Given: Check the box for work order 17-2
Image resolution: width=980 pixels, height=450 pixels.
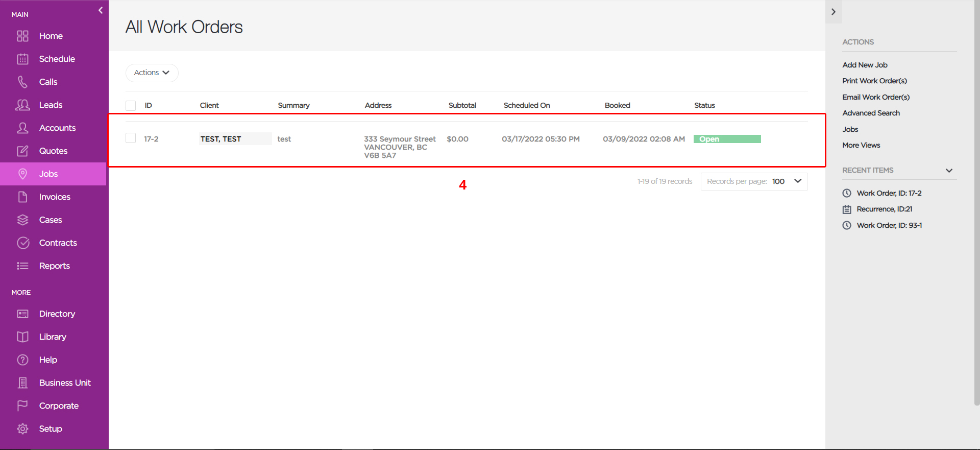Looking at the screenshot, I should point(131,138).
